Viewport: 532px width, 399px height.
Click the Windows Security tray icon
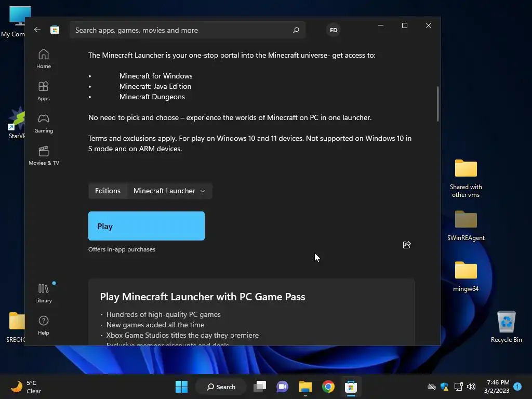pos(445,387)
